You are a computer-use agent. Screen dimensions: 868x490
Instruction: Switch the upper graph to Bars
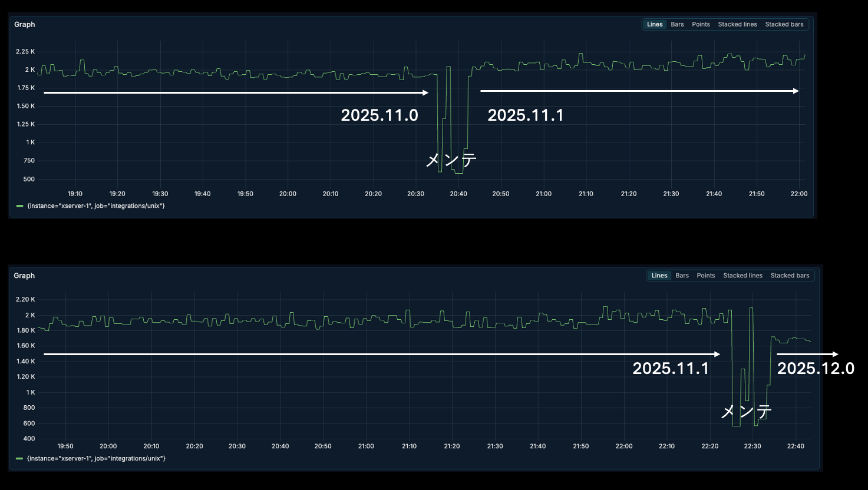[x=677, y=25]
